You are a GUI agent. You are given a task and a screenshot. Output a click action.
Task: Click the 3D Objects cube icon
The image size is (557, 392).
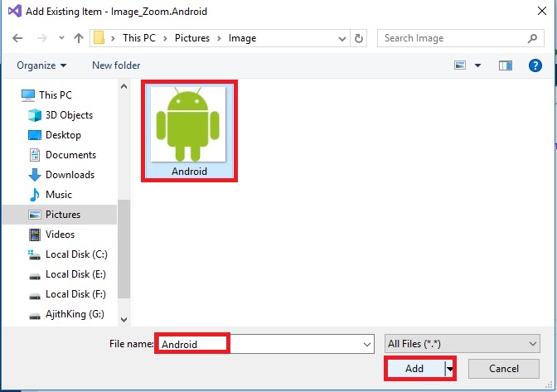point(35,115)
